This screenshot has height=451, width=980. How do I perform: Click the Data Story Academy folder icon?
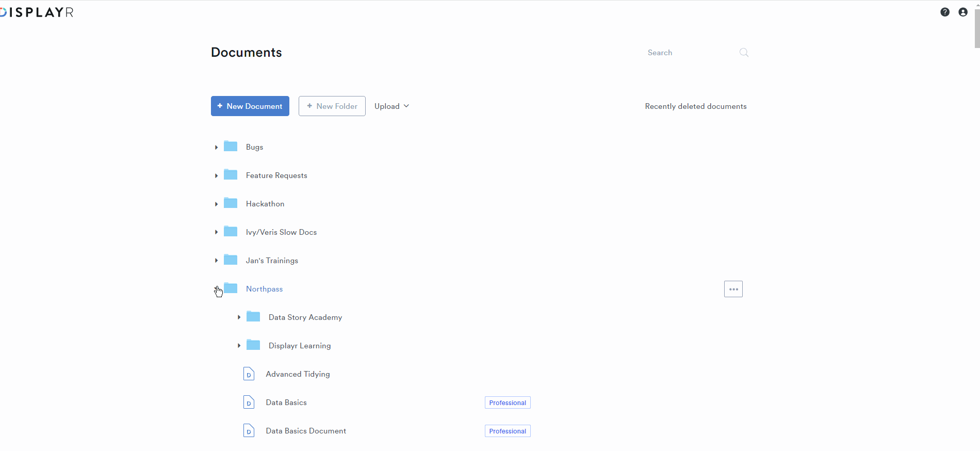click(x=253, y=317)
